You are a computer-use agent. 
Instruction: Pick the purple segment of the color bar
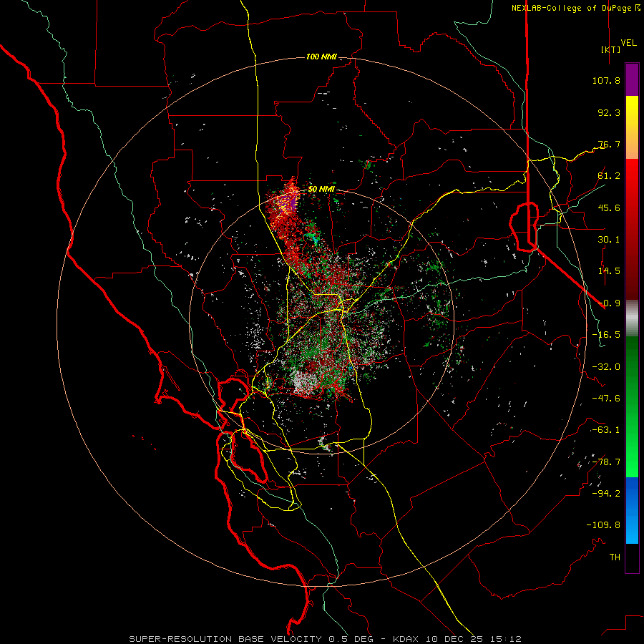[x=632, y=79]
